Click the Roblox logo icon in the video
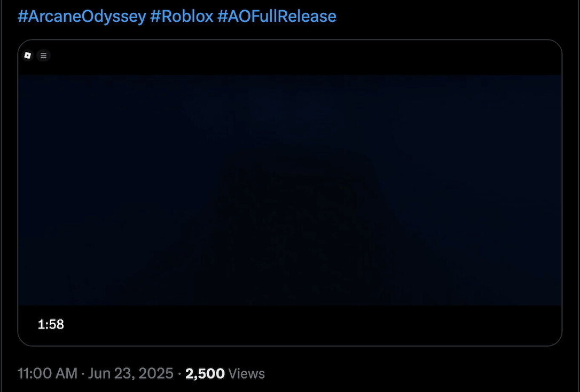Viewport: 580px width, 392px height. [28, 55]
